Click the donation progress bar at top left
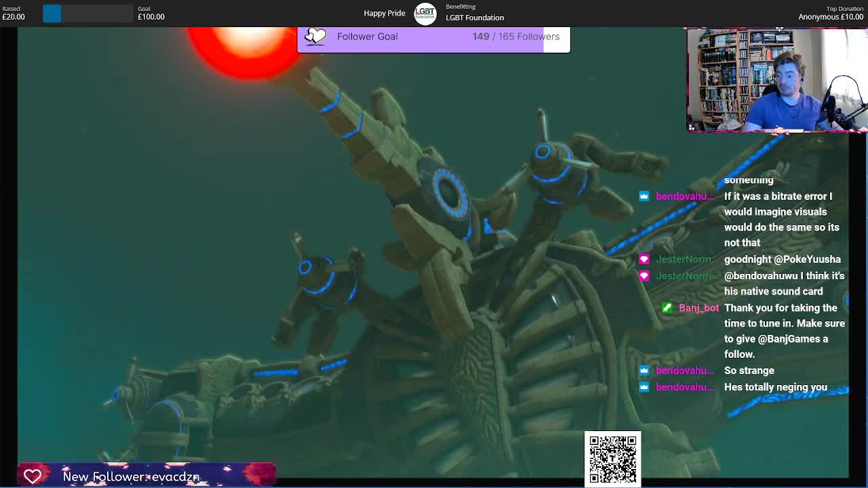This screenshot has width=868, height=488. 89,14
